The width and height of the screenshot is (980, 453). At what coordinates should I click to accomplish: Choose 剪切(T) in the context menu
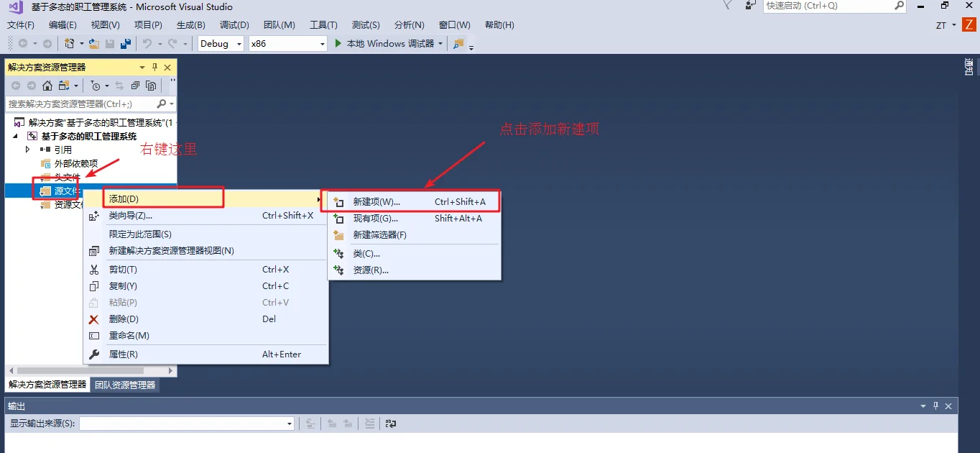(x=205, y=270)
